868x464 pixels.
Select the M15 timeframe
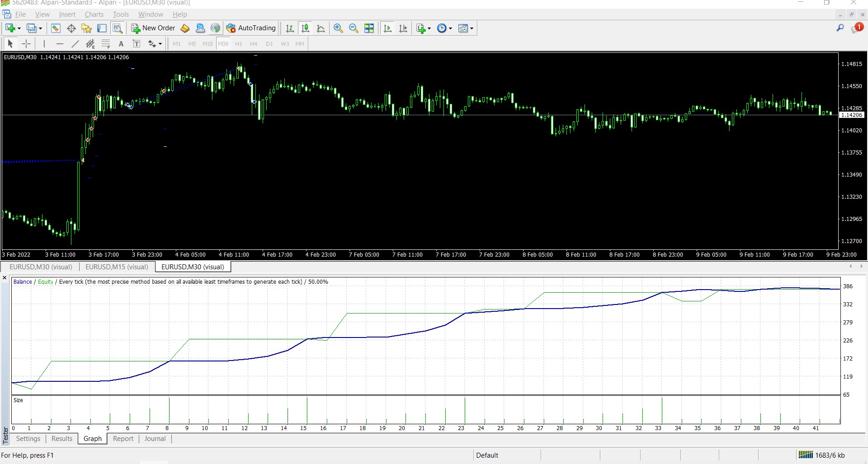tap(208, 44)
